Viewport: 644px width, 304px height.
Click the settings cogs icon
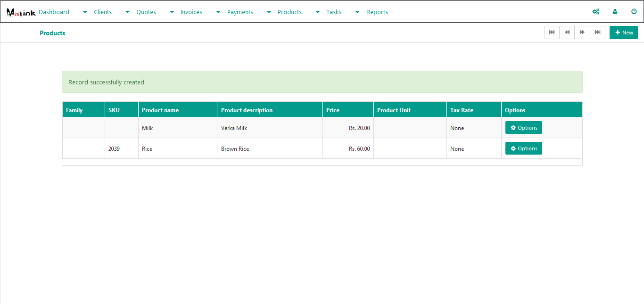596,12
